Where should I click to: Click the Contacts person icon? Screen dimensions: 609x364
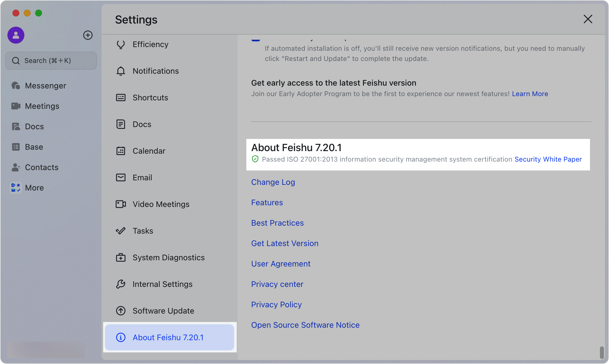coord(16,167)
